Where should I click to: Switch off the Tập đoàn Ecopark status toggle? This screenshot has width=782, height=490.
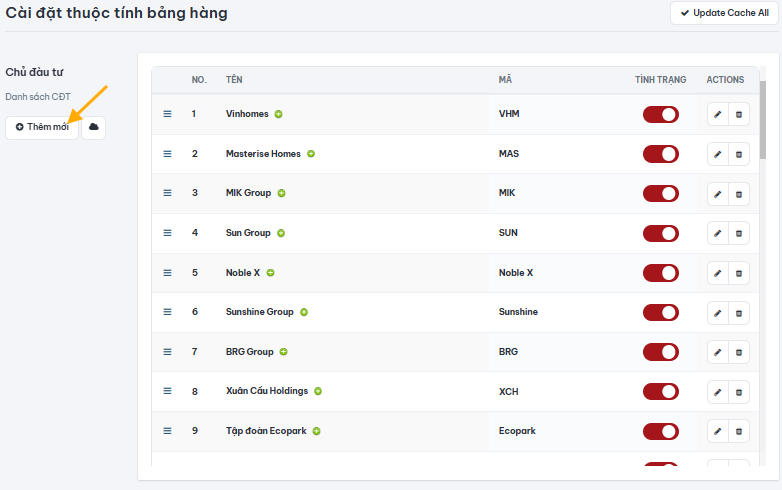point(661,431)
